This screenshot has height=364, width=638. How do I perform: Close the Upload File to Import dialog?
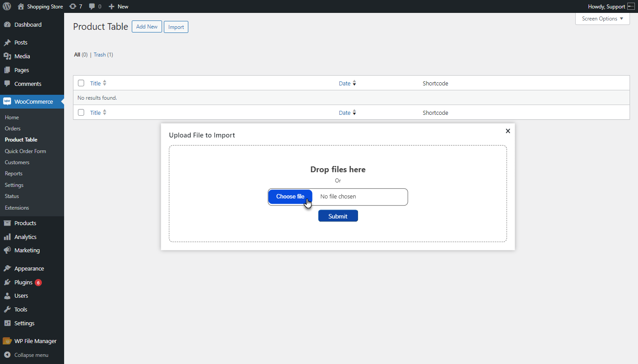click(x=508, y=131)
